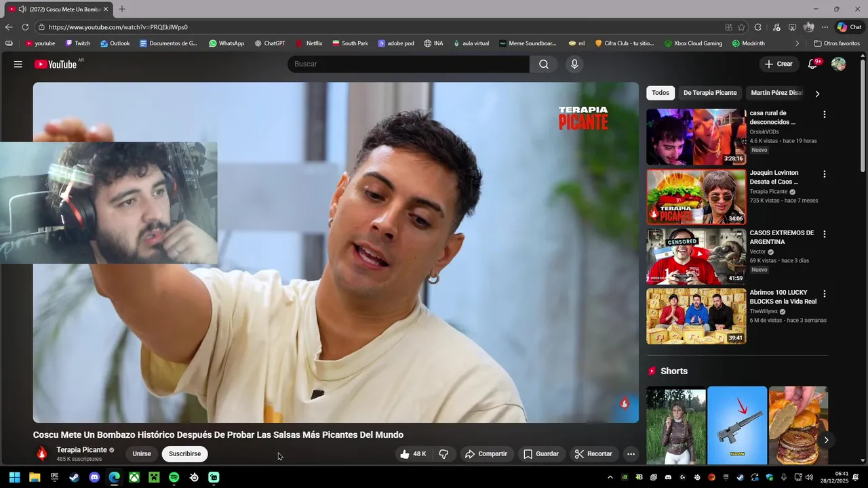
Task: Click Terapia Picante channel name
Action: [81, 450]
